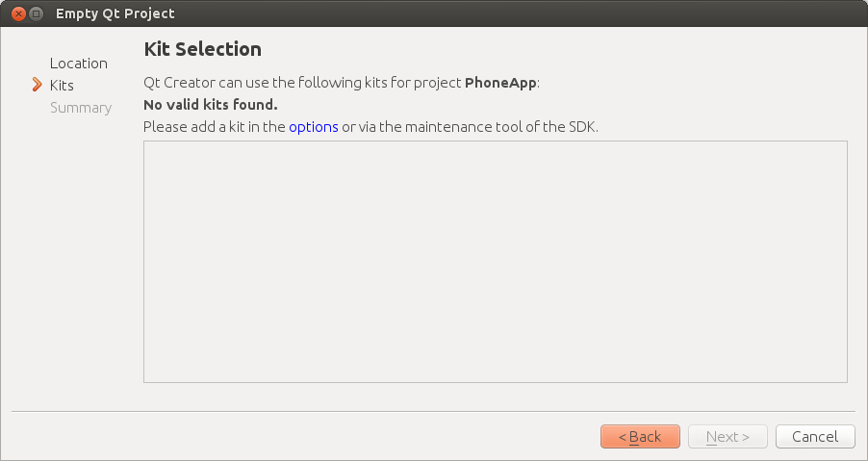Click the orange arrow beside Kits
868x461 pixels.
click(37, 85)
